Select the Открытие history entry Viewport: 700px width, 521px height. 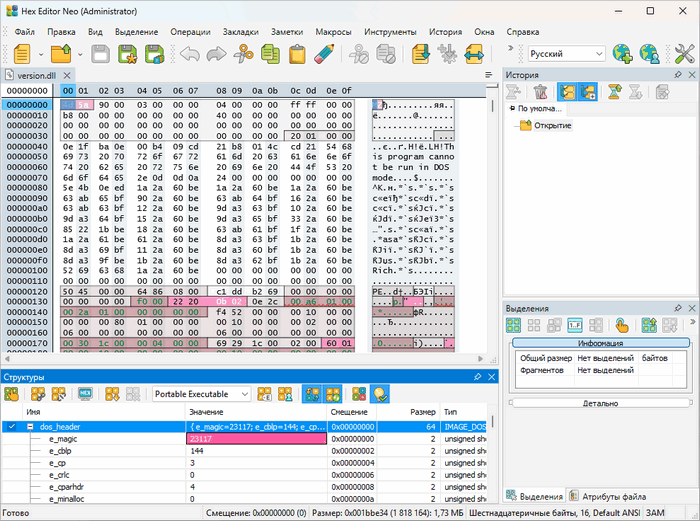pos(552,125)
